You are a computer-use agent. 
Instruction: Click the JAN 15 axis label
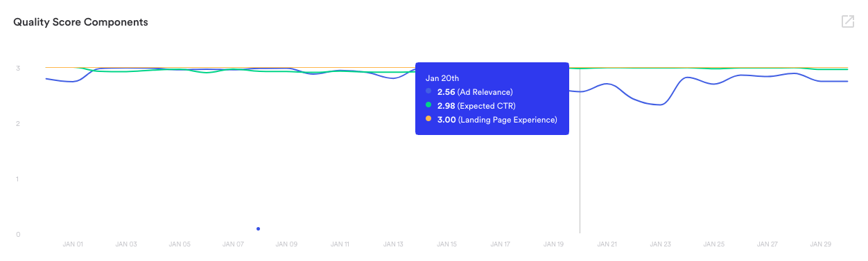tap(446, 244)
